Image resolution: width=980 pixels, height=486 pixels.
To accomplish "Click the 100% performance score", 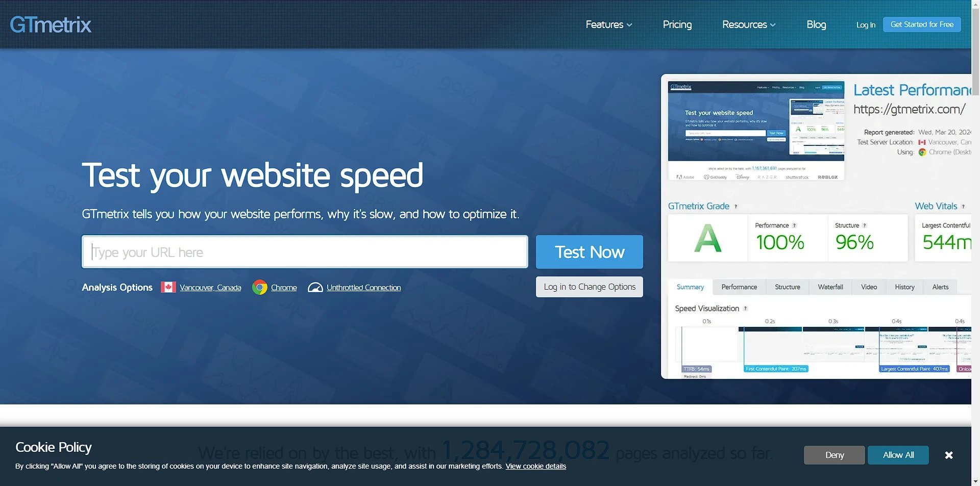I will pos(780,242).
